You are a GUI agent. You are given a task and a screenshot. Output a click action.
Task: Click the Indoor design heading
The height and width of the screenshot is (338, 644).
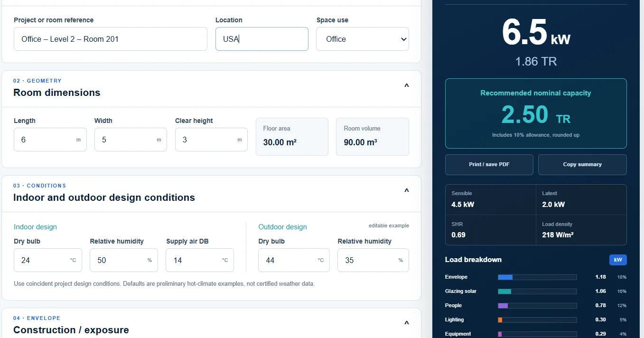pyautogui.click(x=35, y=227)
